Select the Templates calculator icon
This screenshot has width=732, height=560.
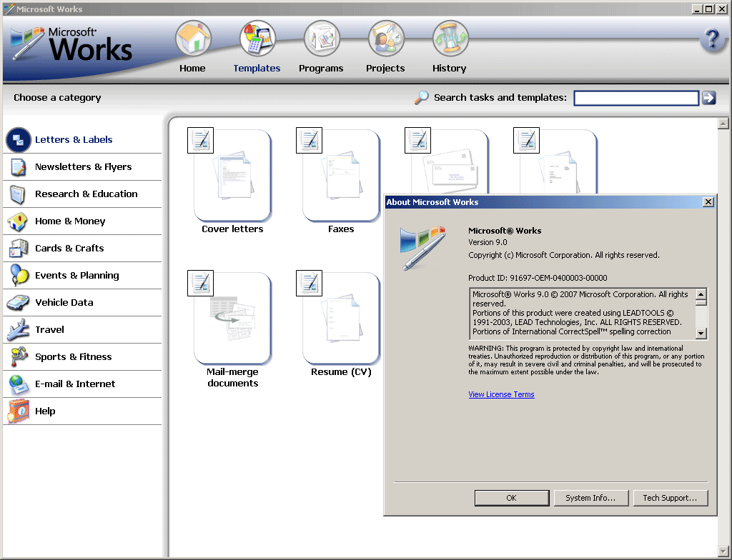coord(257,39)
